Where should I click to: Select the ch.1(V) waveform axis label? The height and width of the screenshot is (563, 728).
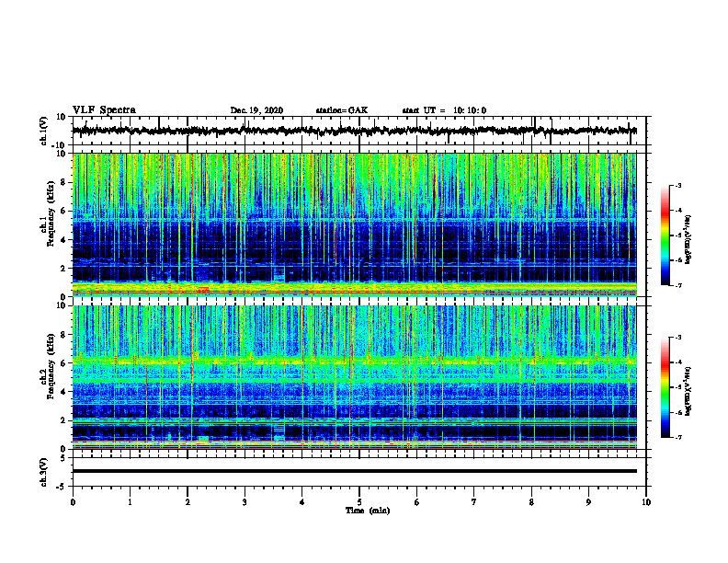44,131
